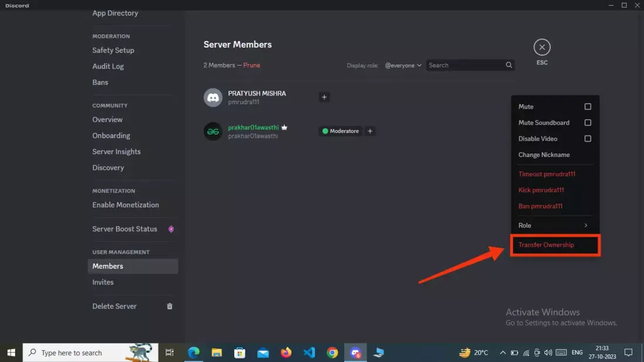644x362 pixels.
Task: Click the volume speaker tray icon
Action: (548, 353)
